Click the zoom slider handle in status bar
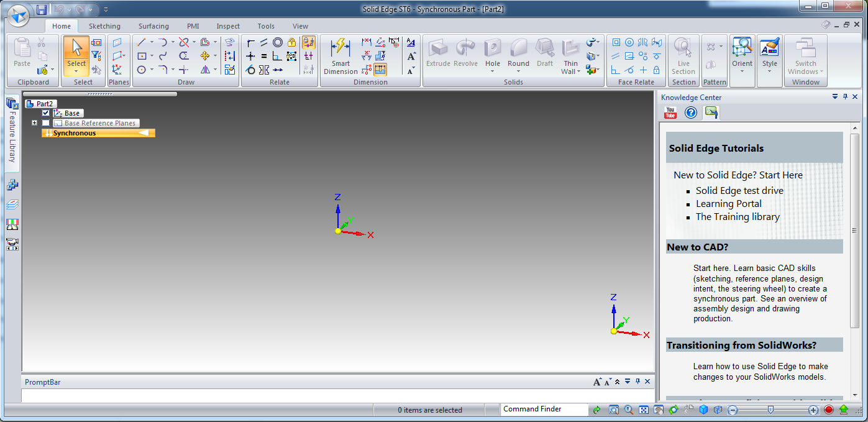Image resolution: width=868 pixels, height=422 pixels. pos(770,410)
